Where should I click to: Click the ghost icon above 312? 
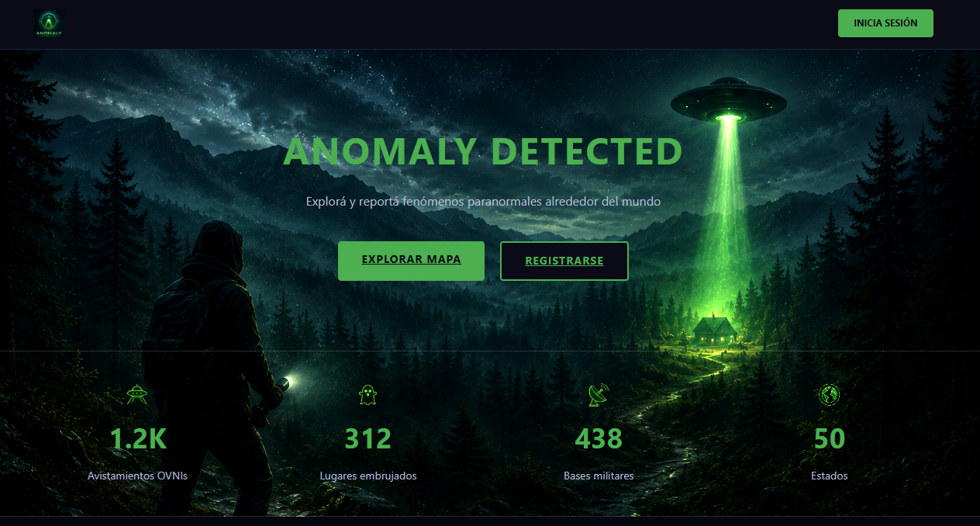click(367, 395)
